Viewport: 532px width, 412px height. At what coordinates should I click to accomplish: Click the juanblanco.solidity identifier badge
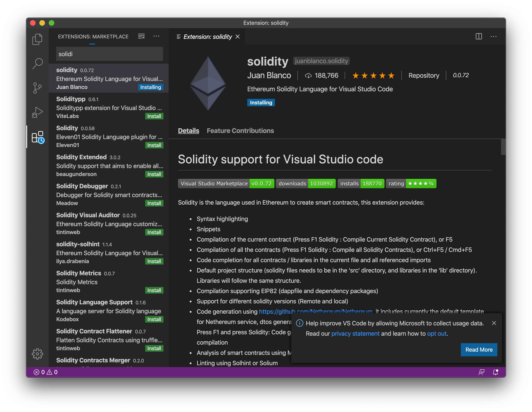click(321, 61)
